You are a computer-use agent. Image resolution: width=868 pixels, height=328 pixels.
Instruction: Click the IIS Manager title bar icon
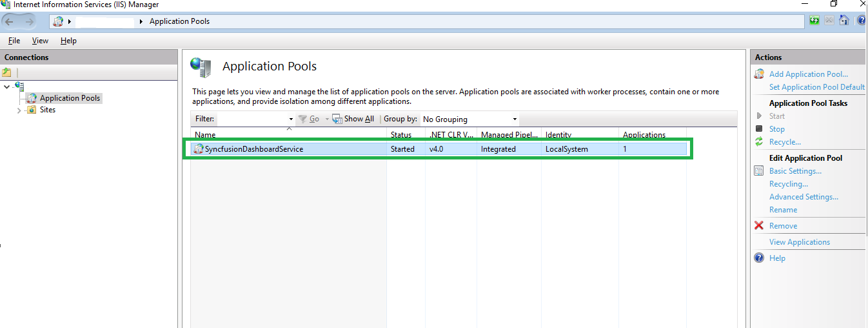[5, 4]
